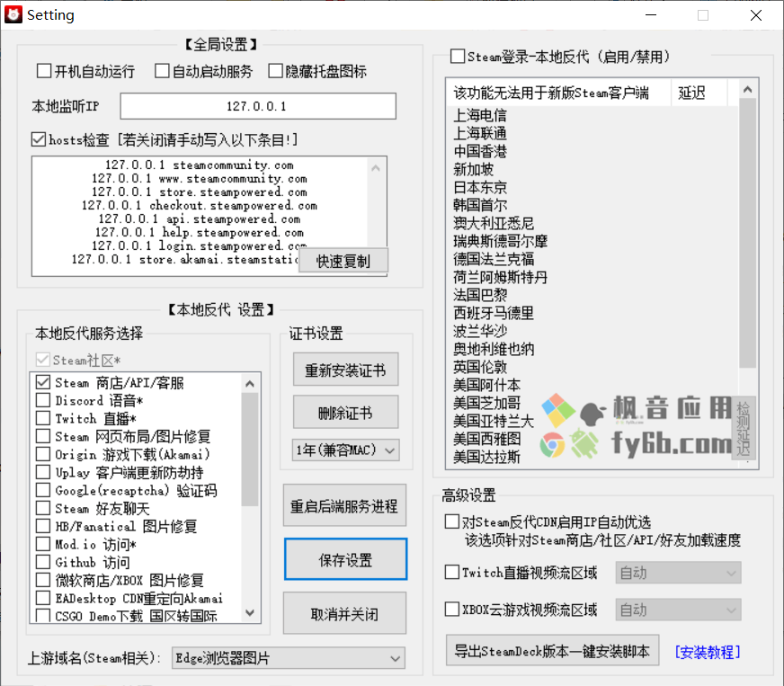Check Github 访问 option
This screenshot has width=784, height=686.
tap(43, 563)
